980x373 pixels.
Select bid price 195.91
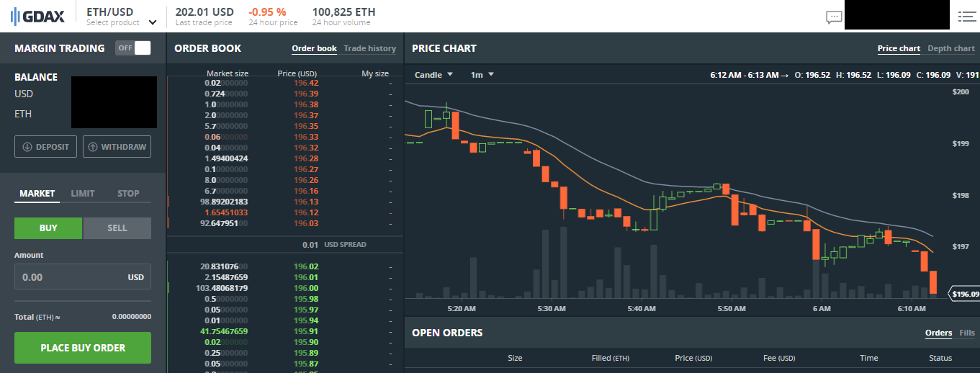[306, 331]
